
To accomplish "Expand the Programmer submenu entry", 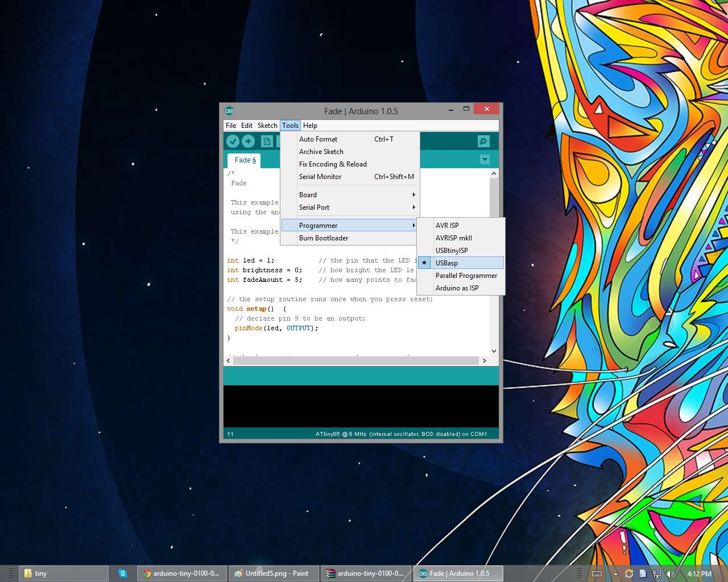I will click(x=350, y=226).
